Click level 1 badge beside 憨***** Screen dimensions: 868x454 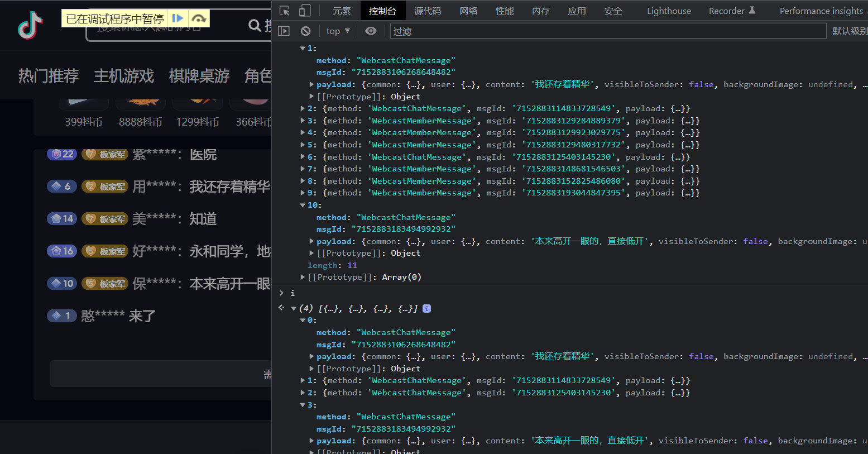coord(62,316)
